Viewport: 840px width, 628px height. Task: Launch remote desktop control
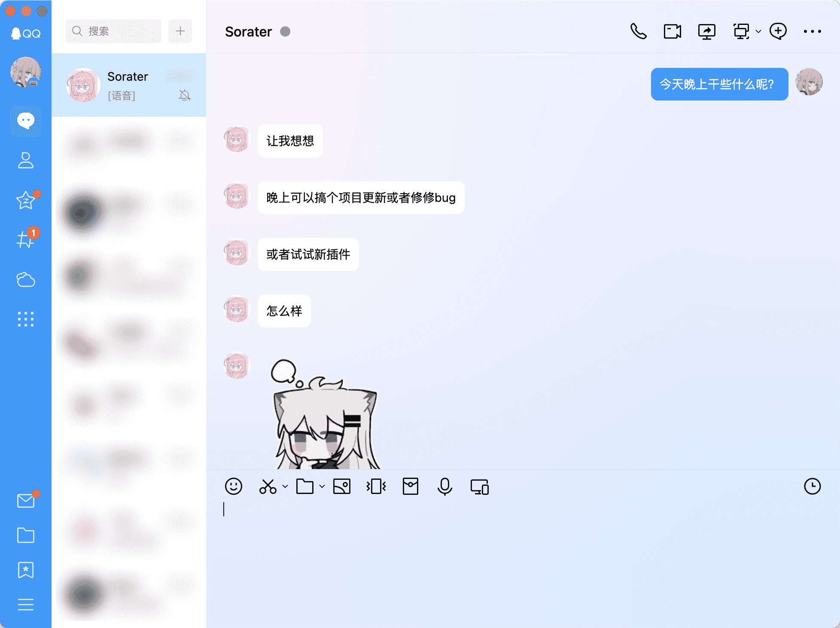(x=742, y=31)
